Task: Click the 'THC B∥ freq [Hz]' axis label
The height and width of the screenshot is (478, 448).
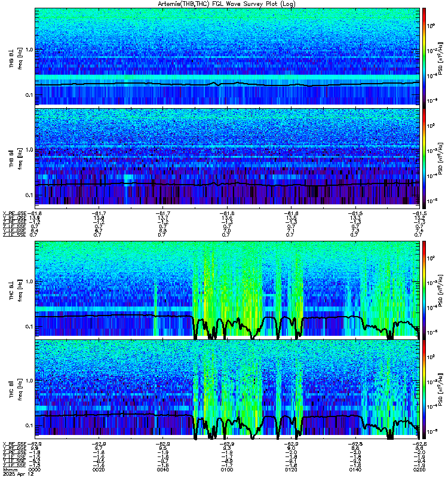Action: 16,390
